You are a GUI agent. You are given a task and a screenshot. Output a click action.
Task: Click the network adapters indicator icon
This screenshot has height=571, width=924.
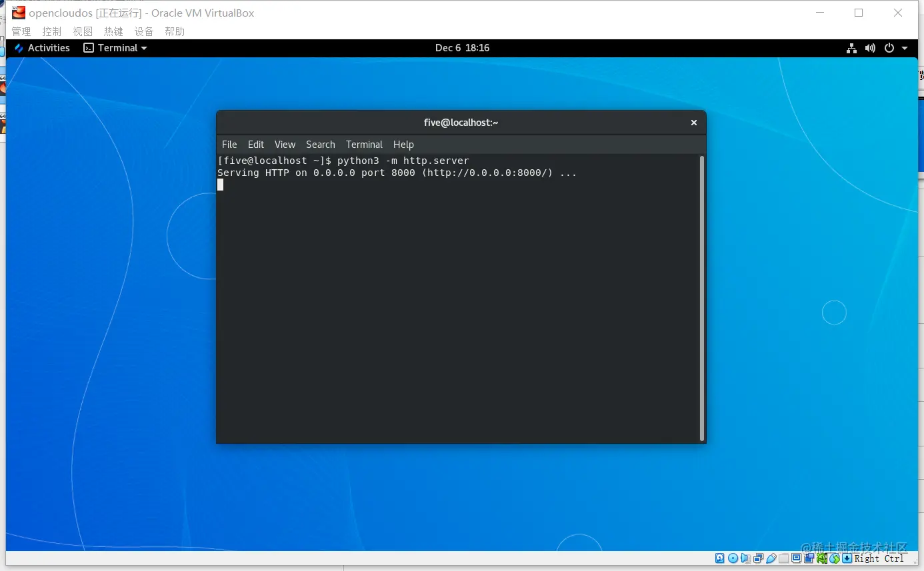[x=758, y=558]
